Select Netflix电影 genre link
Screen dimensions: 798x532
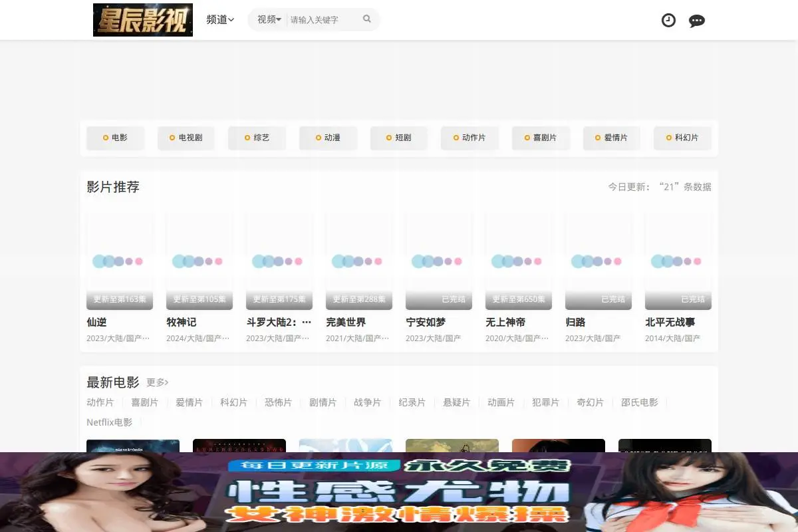tap(109, 422)
